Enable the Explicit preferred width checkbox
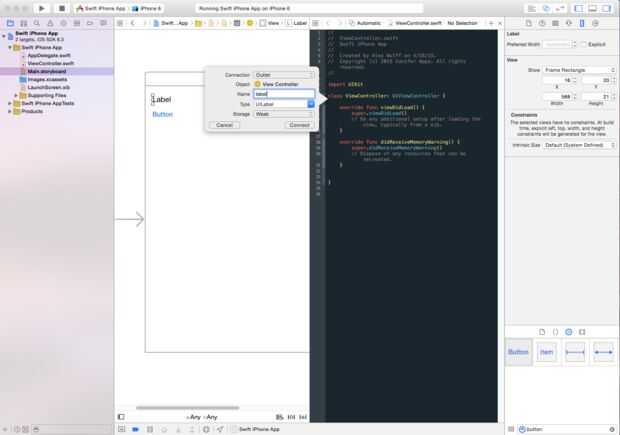Image resolution: width=620 pixels, height=435 pixels. coord(584,44)
